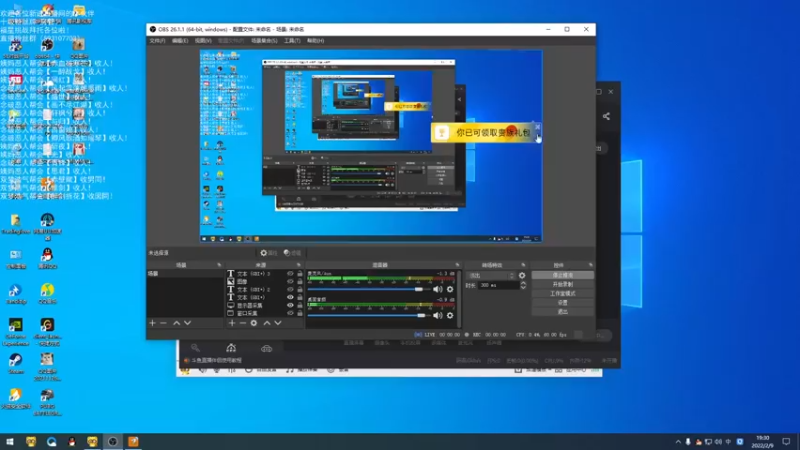Toggle visibility of 图像 source

point(290,282)
